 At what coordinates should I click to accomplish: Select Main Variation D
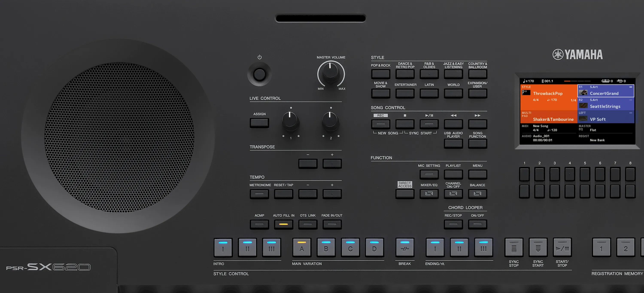374,247
